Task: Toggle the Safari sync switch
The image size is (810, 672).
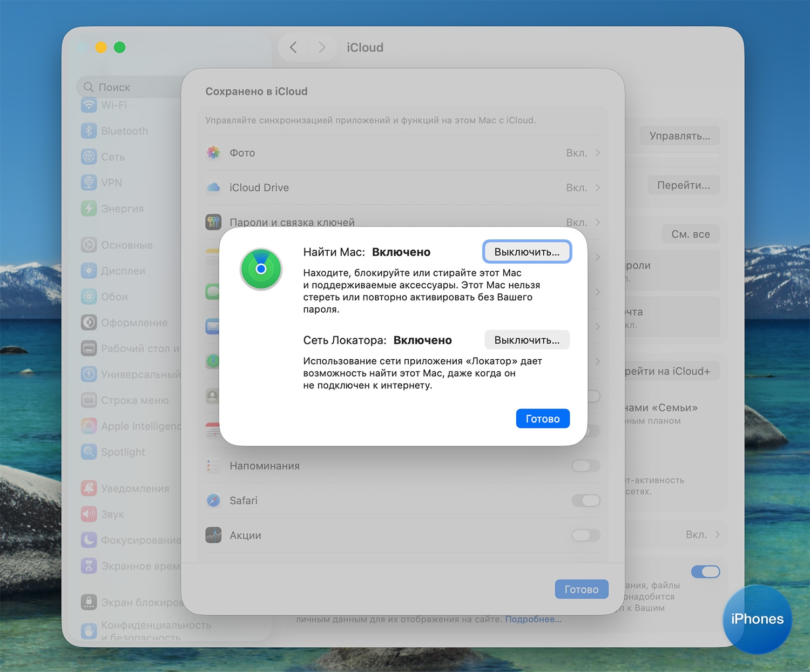Action: point(585,501)
